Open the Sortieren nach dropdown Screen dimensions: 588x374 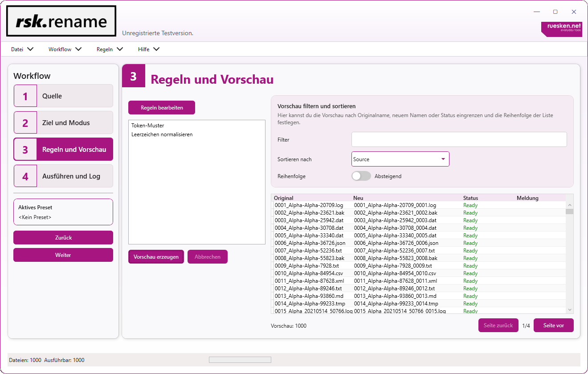400,159
